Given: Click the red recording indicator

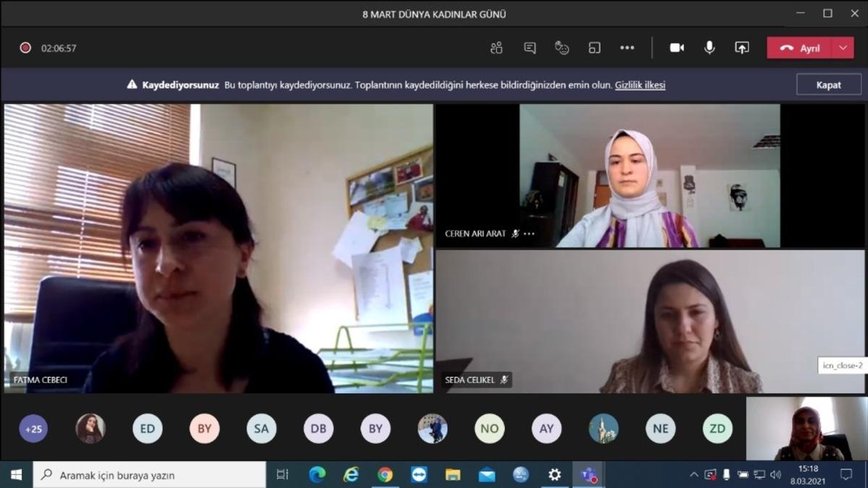Looking at the screenshot, I should [x=25, y=48].
